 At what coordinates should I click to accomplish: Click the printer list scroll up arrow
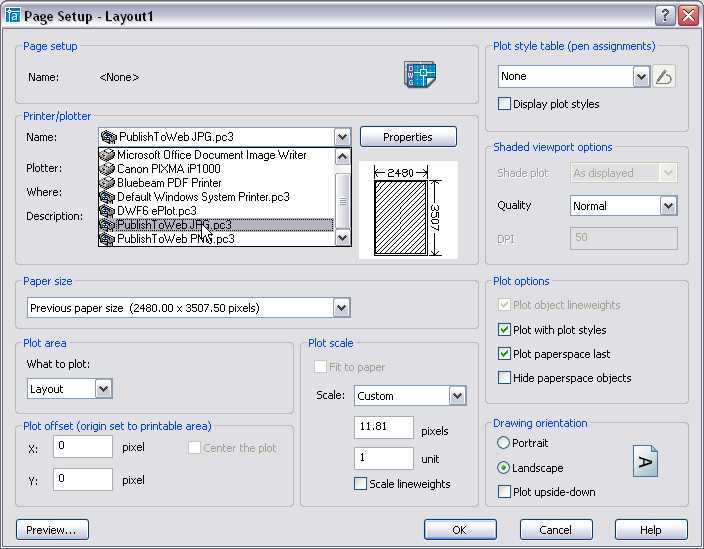coord(343,156)
